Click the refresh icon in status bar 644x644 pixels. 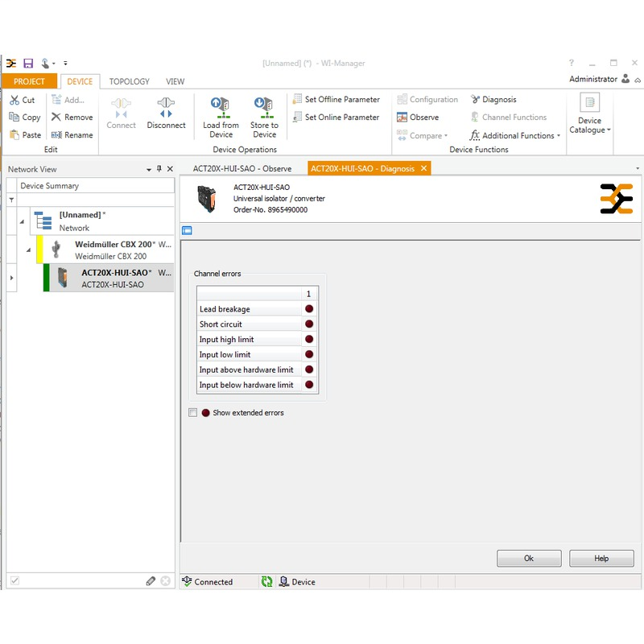(267, 581)
